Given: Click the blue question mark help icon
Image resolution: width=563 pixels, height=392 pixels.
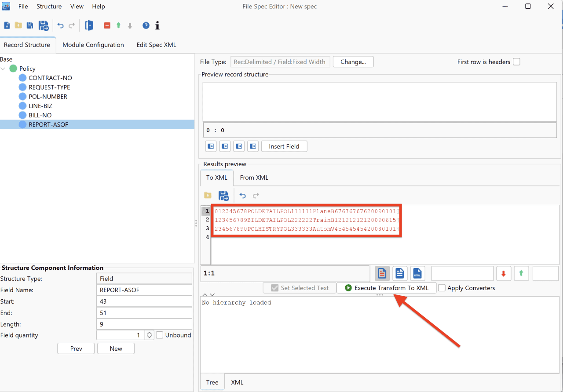Looking at the screenshot, I should (x=146, y=25).
